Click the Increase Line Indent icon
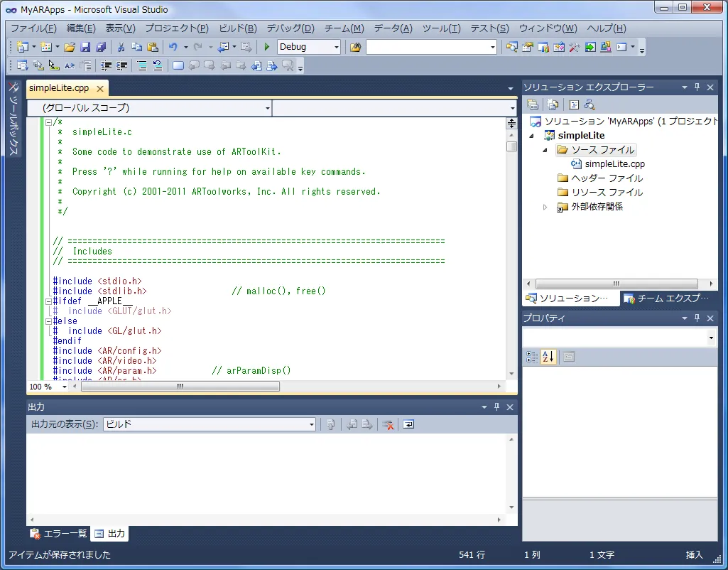Viewport: 728px width, 570px height. pyautogui.click(x=121, y=66)
